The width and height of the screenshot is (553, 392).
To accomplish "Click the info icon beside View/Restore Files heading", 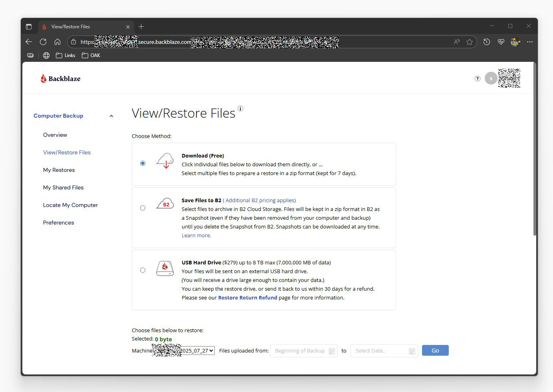I will pyautogui.click(x=240, y=108).
